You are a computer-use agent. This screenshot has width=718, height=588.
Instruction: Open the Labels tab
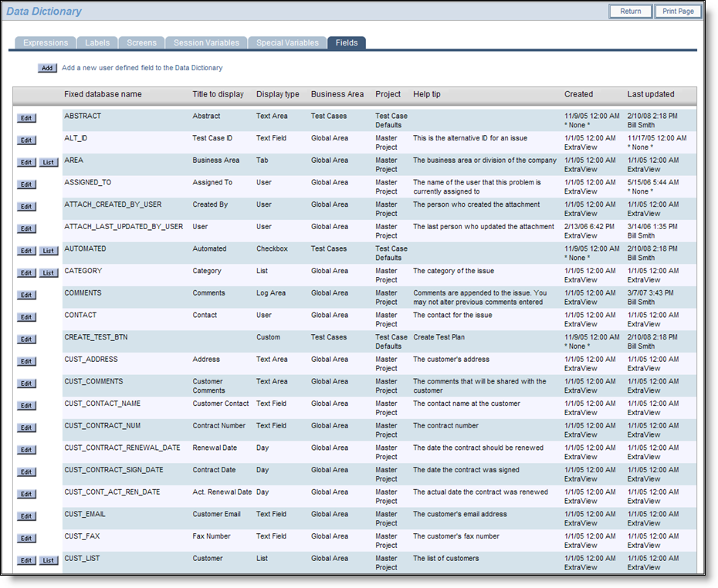97,43
